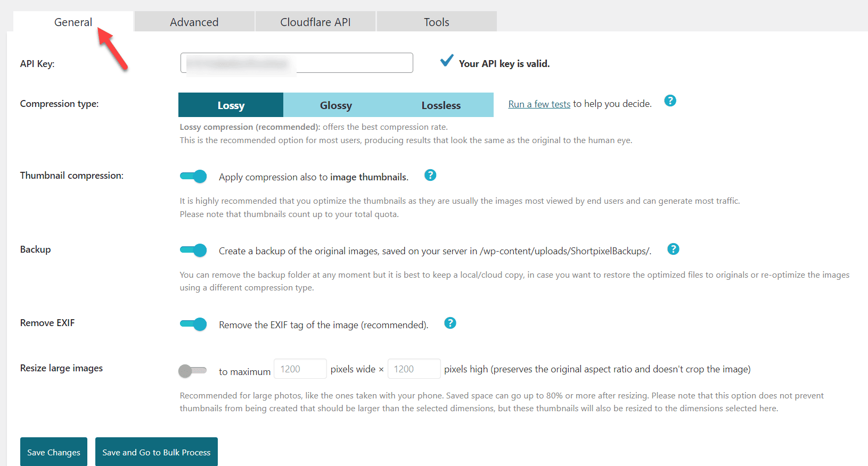Screen dimensions: 868x466
Task: Enable the Resize large images switch
Action: pyautogui.click(x=192, y=371)
